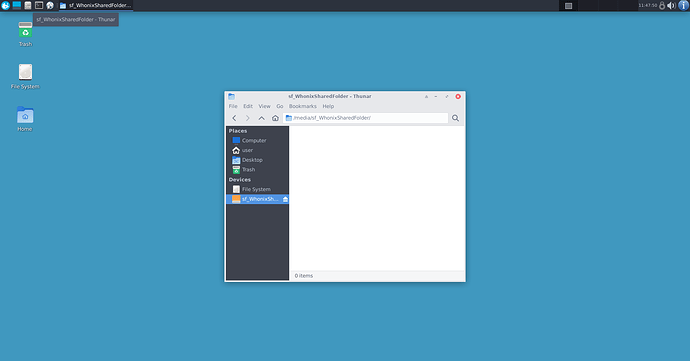Click the sf_WhonixSharedFolder taskbar button
Viewport: 690px width, 361px height.
(95, 5)
